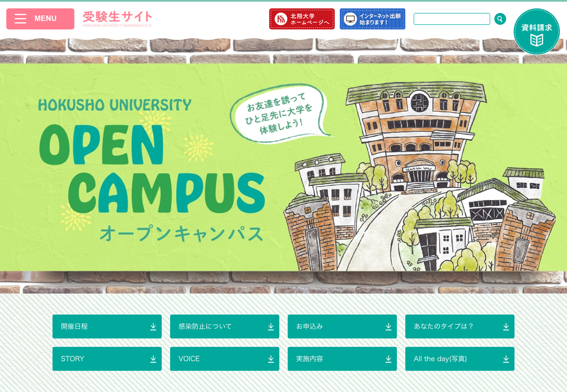Click the オープンキャンパス katakana title

[181, 234]
